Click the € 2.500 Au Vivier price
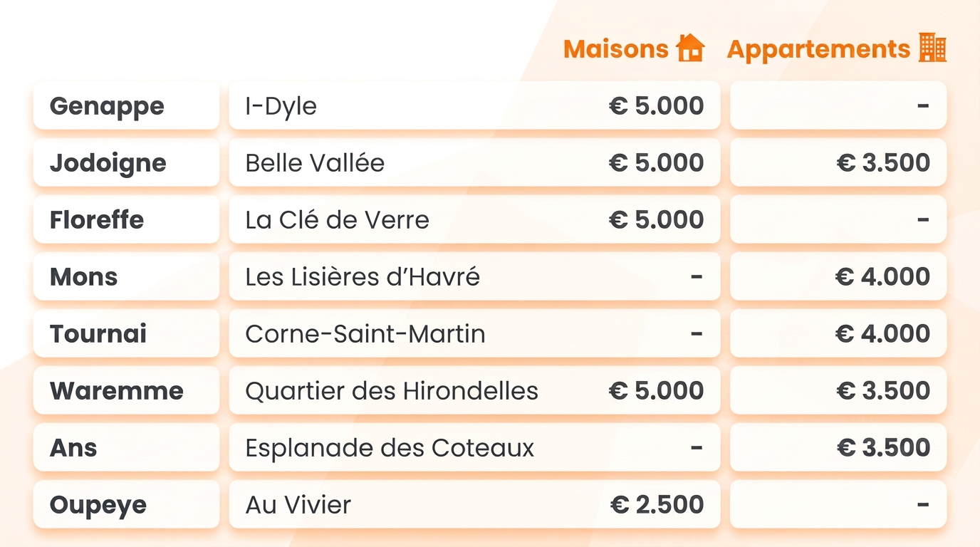Screen dimensions: 980x547 657,504
